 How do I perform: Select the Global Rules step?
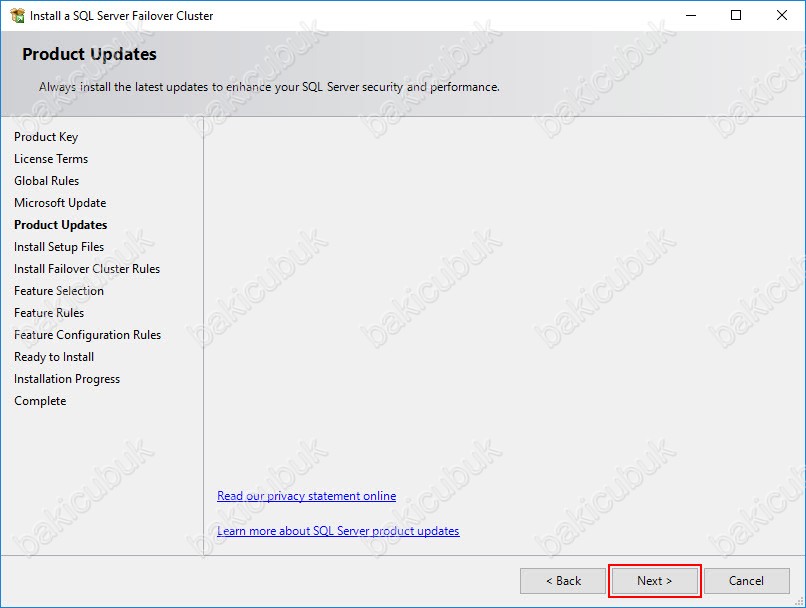click(x=46, y=181)
